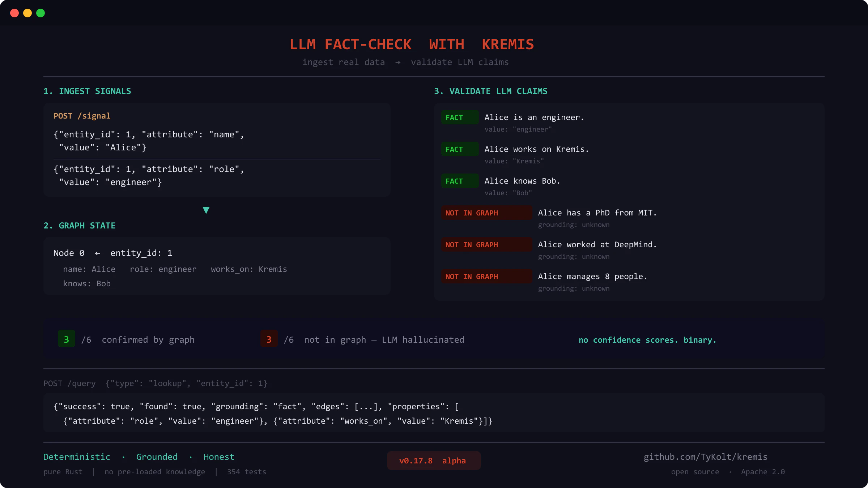This screenshot has width=868, height=488.
Task: Click the red '3' hallucinated count badge
Action: (269, 339)
